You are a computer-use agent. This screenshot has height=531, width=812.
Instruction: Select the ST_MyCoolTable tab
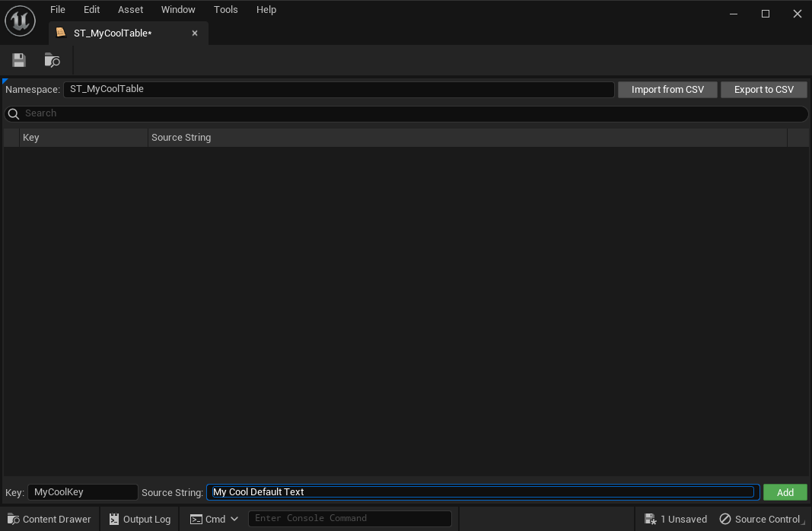coord(113,33)
